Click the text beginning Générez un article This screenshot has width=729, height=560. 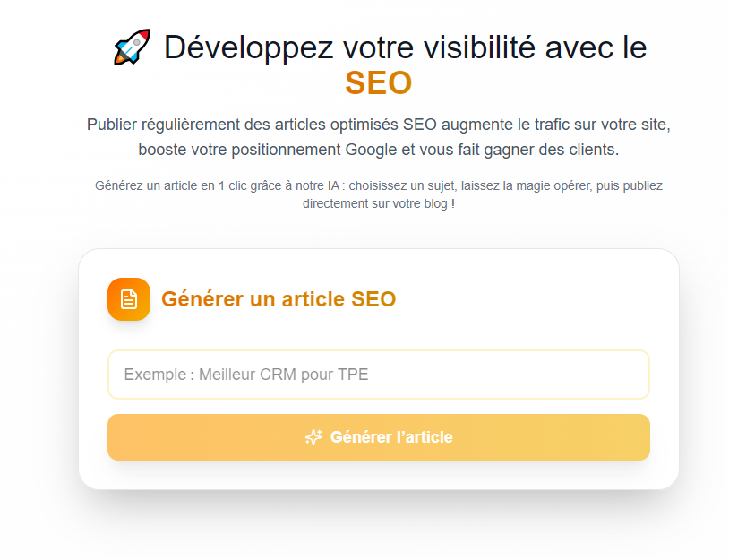click(378, 186)
